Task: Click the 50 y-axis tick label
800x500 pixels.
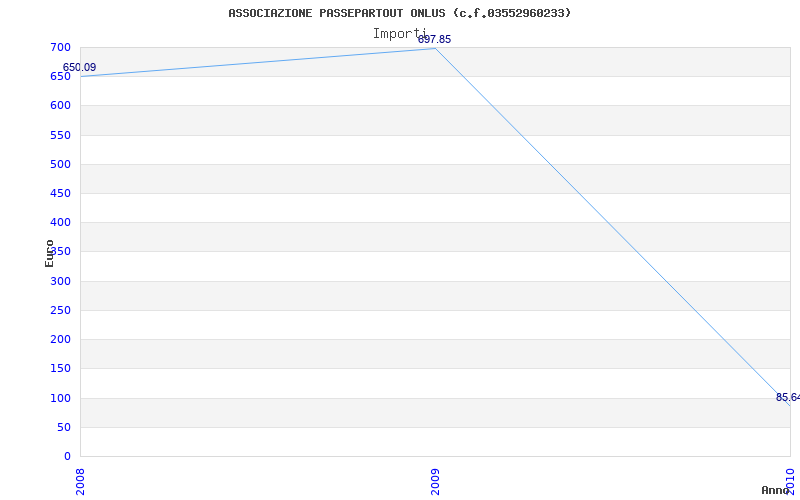Action: 64,427
